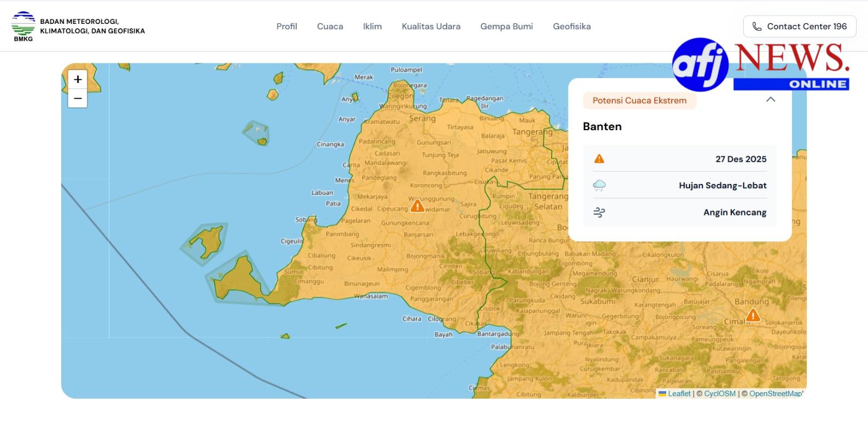Click the map zoom in plus button
The height and width of the screenshot is (427, 868).
(78, 80)
